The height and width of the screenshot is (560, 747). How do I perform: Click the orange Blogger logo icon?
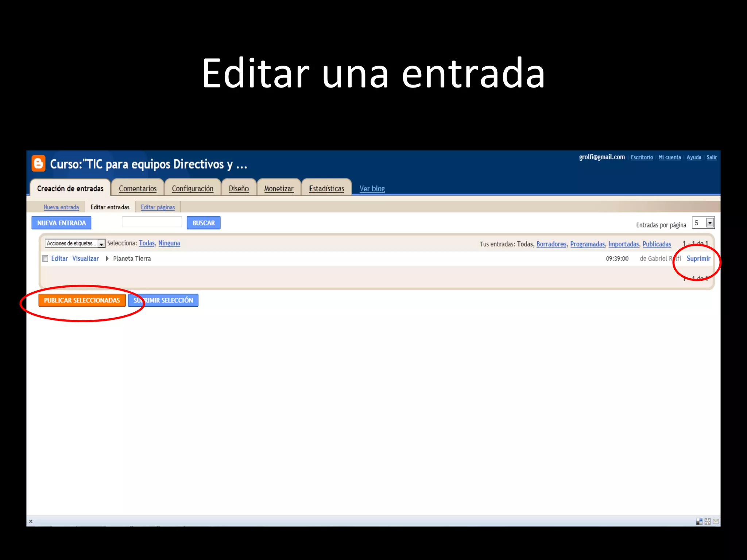pos(38,163)
